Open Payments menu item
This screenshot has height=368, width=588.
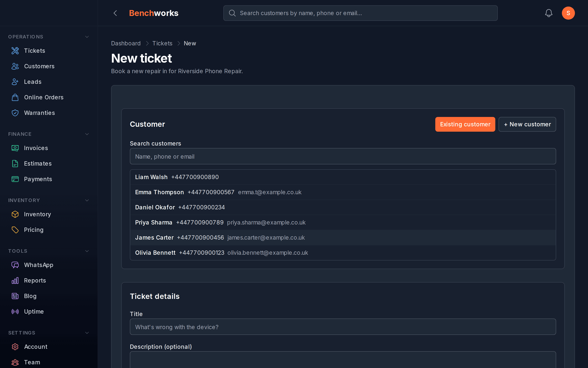tap(49, 179)
